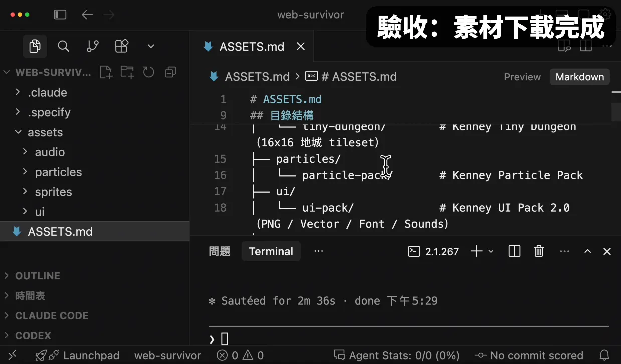Open the new terminal profile dropdown

[491, 251]
